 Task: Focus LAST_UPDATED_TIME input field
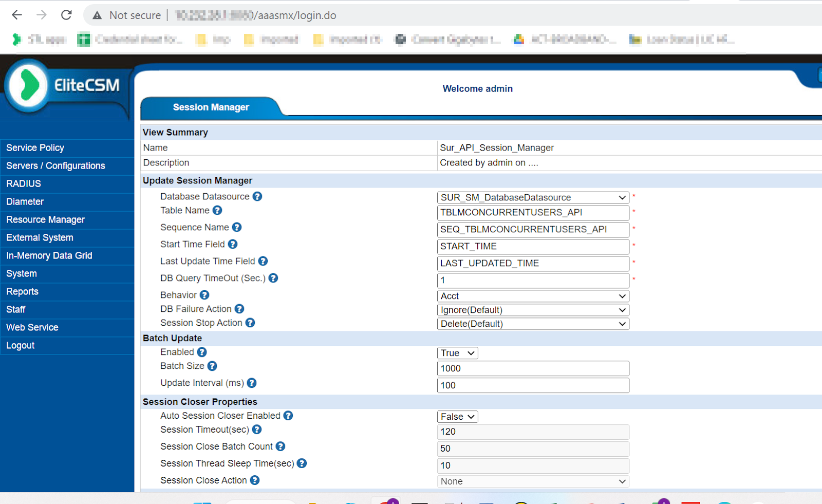click(x=533, y=264)
